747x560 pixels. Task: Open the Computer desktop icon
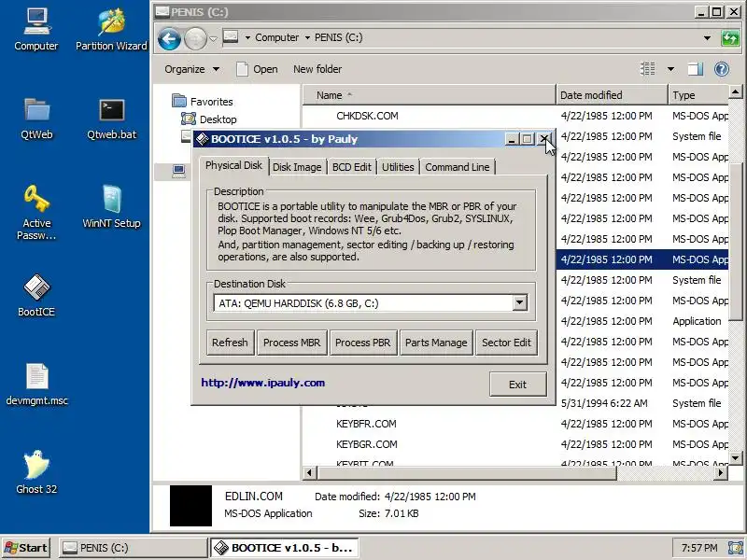[x=36, y=29]
